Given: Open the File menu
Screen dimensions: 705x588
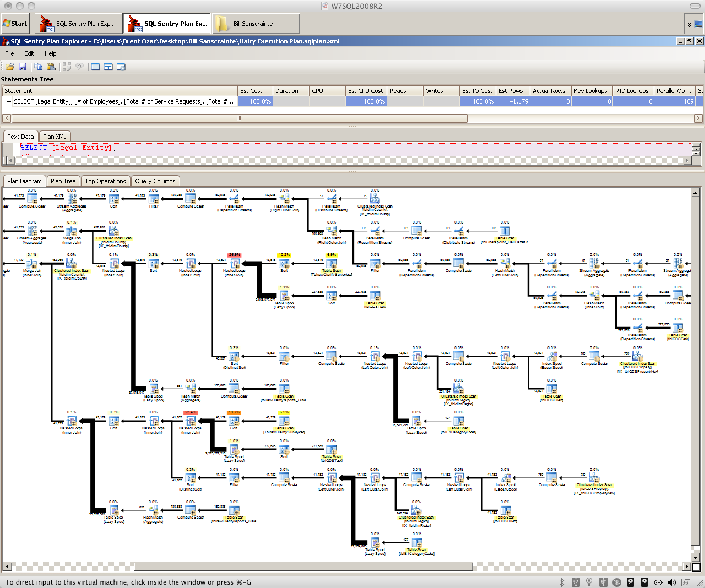Looking at the screenshot, I should 9,53.
